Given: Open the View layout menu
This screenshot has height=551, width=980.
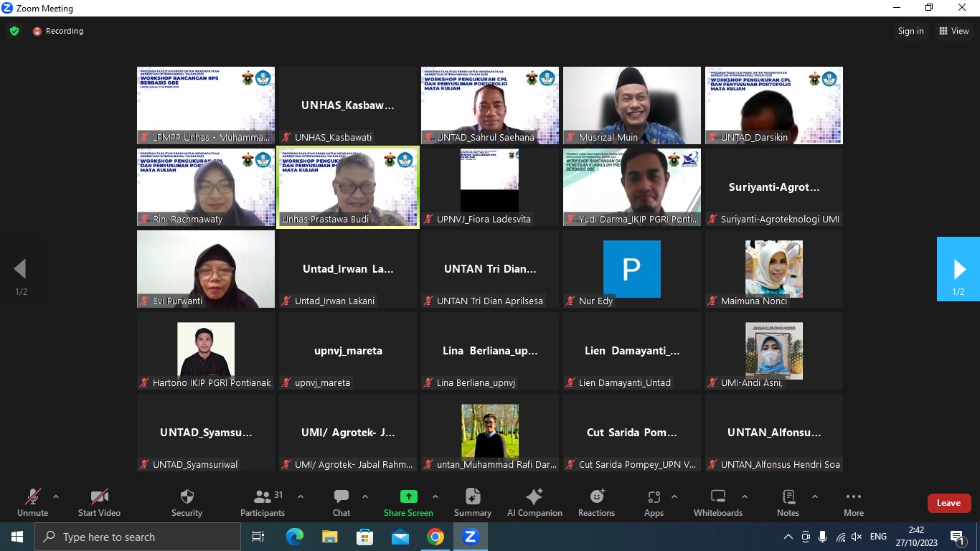Looking at the screenshot, I should pyautogui.click(x=953, y=31).
